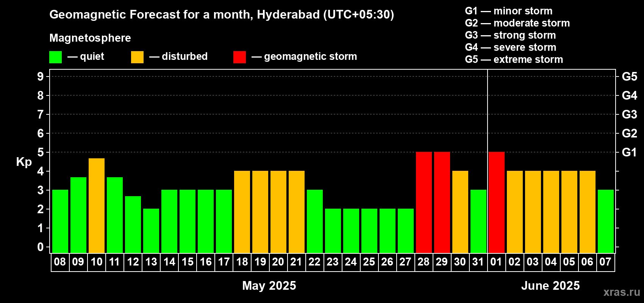644x303 pixels.
Task: Select the green bar for May 12
Action: coord(133,225)
